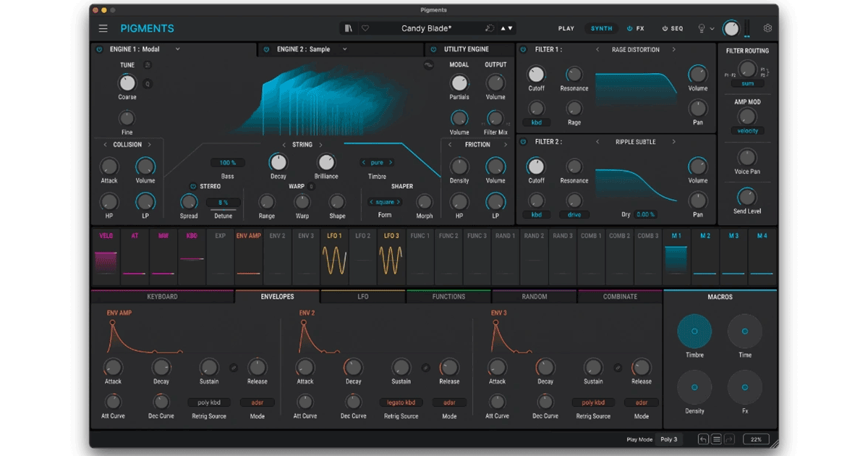Open the Play Mode Poly 3 dropdown

click(669, 439)
